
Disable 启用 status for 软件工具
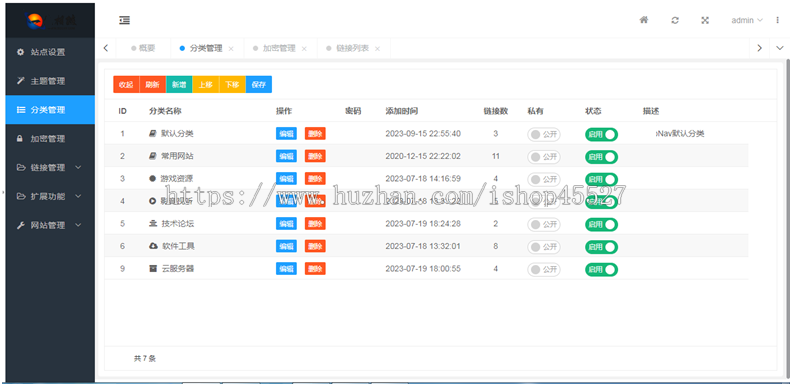point(602,247)
